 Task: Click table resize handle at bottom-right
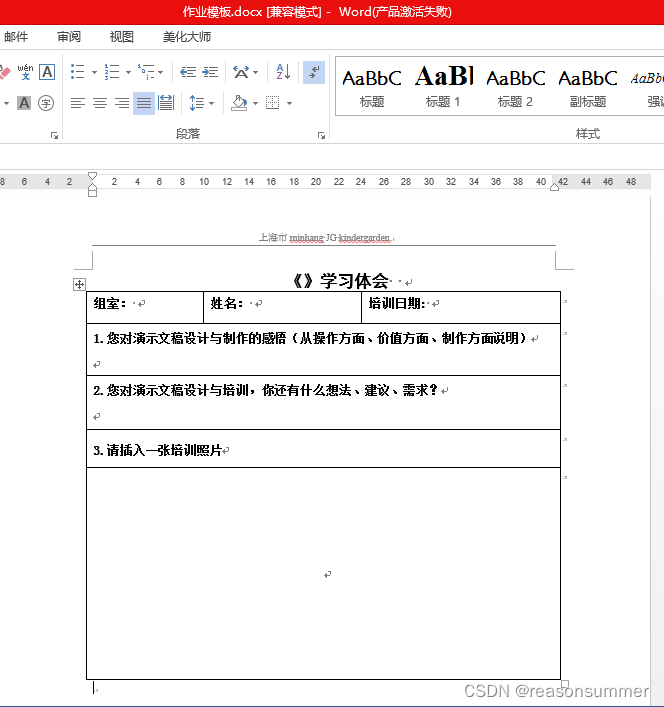(x=565, y=684)
